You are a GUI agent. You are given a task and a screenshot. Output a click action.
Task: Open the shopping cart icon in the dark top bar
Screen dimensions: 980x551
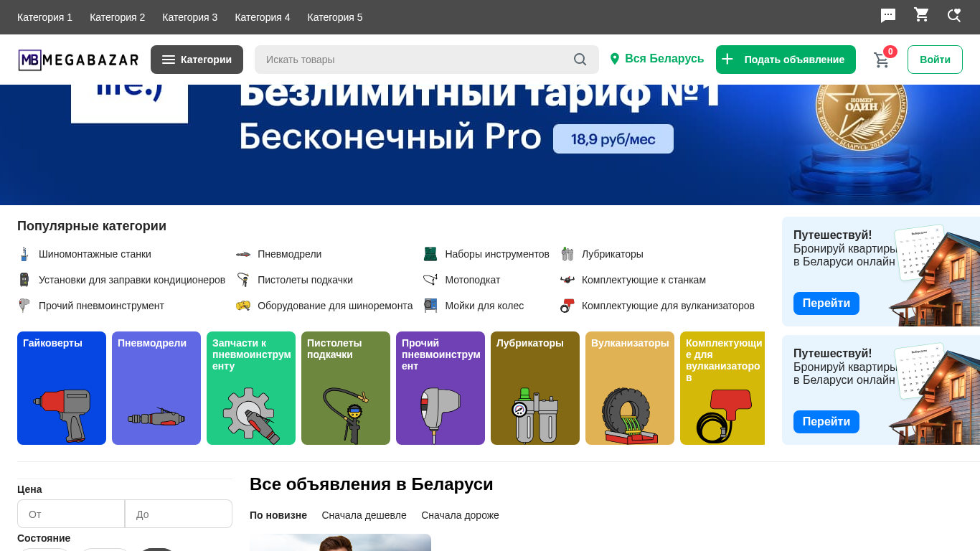tap(921, 15)
